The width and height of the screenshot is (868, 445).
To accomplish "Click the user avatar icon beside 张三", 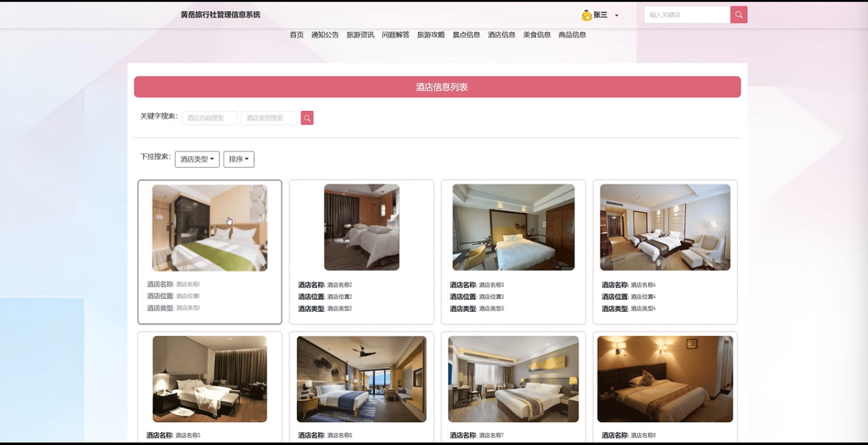I will tap(586, 15).
